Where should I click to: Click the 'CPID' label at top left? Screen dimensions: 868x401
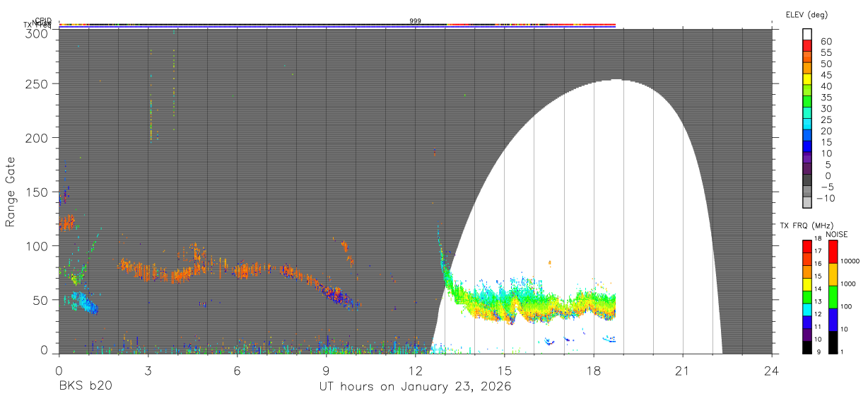point(43,21)
